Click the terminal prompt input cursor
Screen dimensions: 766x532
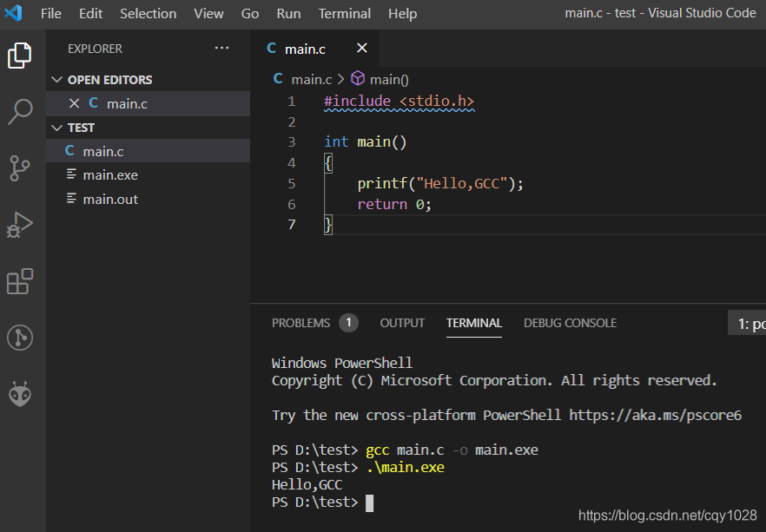[x=370, y=502]
